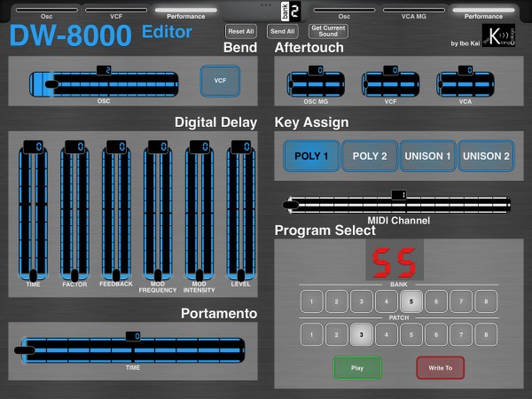Click the green Play button
Image resolution: width=532 pixels, height=399 pixels.
pos(357,368)
